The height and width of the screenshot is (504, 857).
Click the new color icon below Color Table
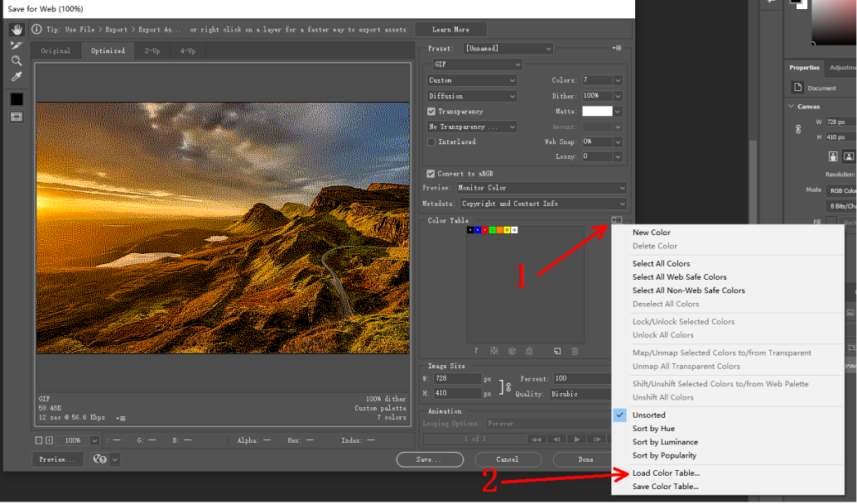[x=557, y=351]
